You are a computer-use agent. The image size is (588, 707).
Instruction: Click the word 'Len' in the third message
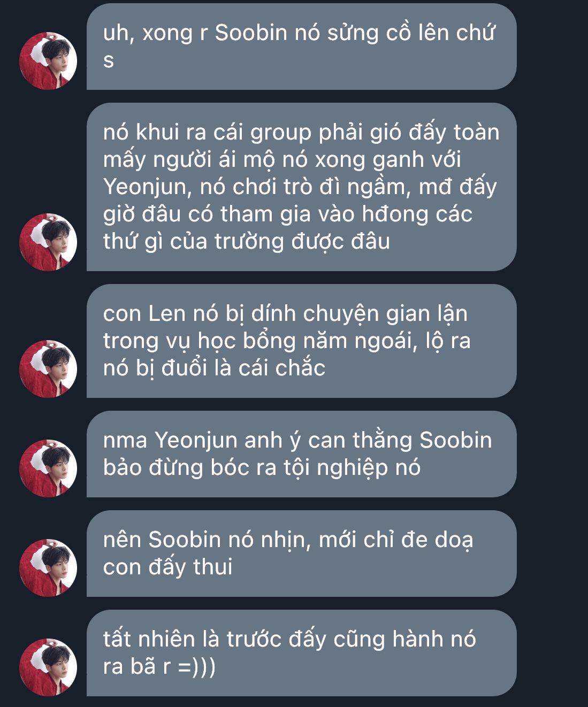166,314
